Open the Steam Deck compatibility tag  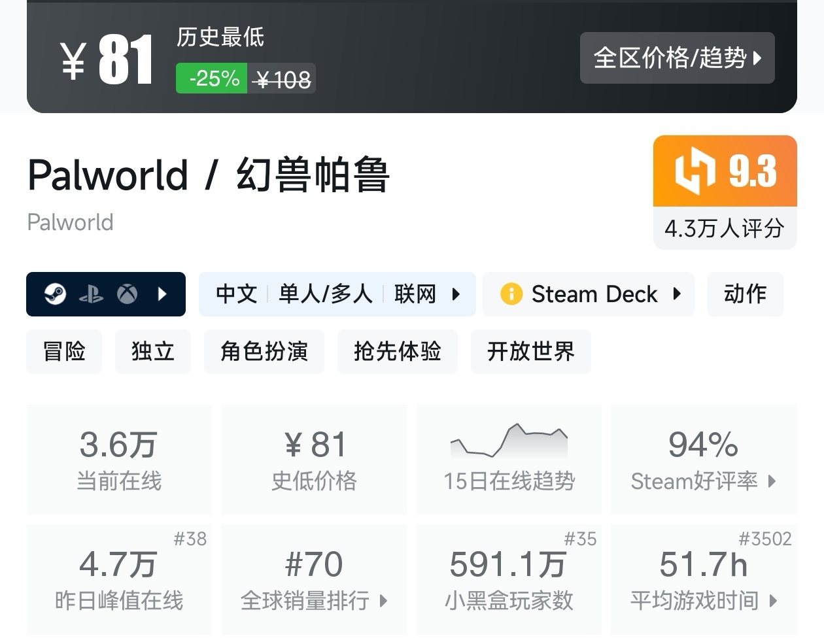[589, 294]
